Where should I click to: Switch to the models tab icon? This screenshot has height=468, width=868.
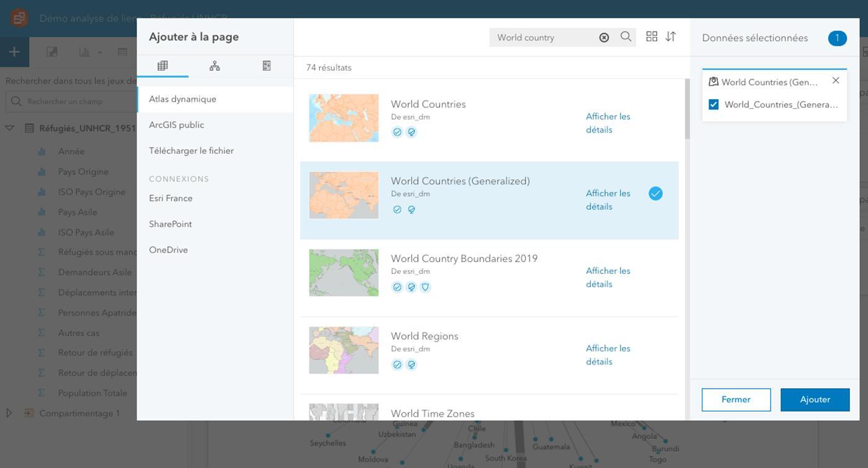pyautogui.click(x=215, y=66)
